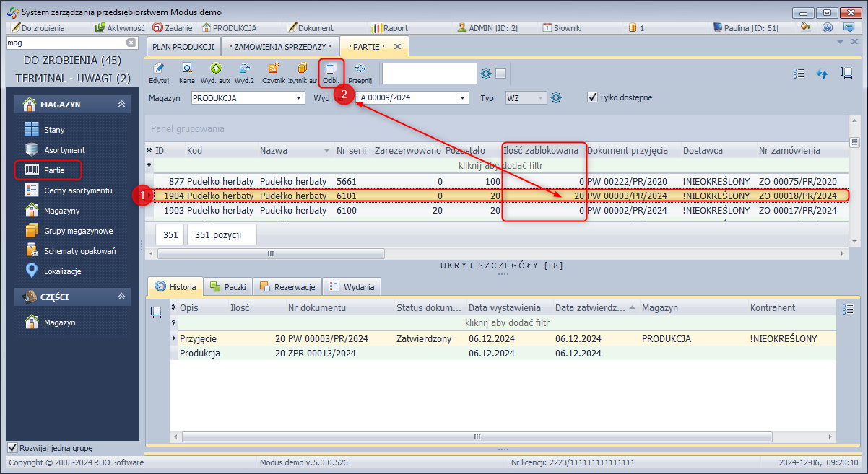868x474 pixels.
Task: Open the Raport menu in top bar
Action: pos(389,28)
